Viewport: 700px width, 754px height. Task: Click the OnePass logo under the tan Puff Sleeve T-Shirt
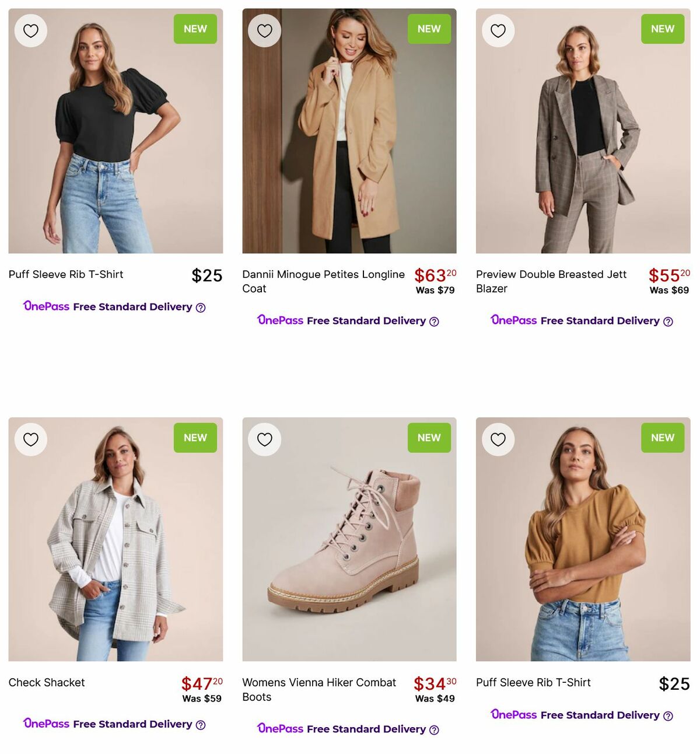coord(513,715)
